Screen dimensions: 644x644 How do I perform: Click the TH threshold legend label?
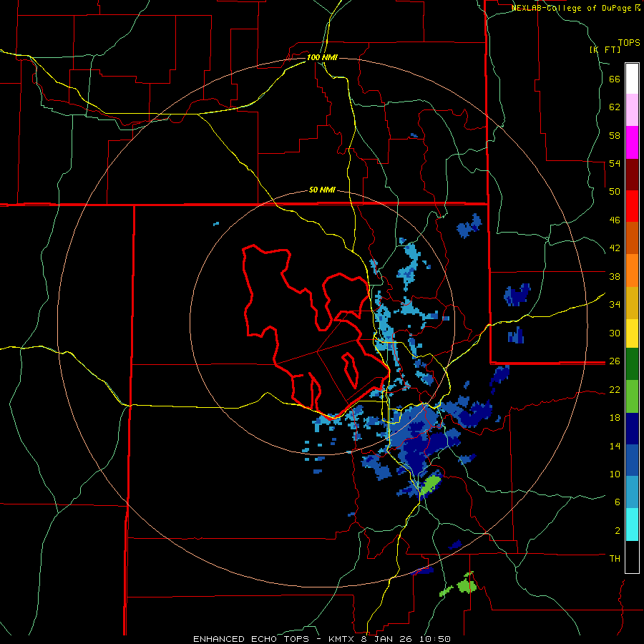(615, 558)
